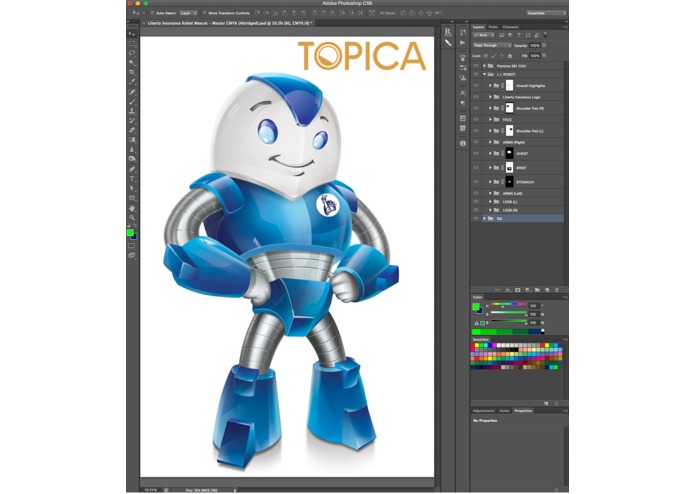Screen dimensions: 695x494
Task: Click the Hue slider in Color panel
Action: click(508, 305)
